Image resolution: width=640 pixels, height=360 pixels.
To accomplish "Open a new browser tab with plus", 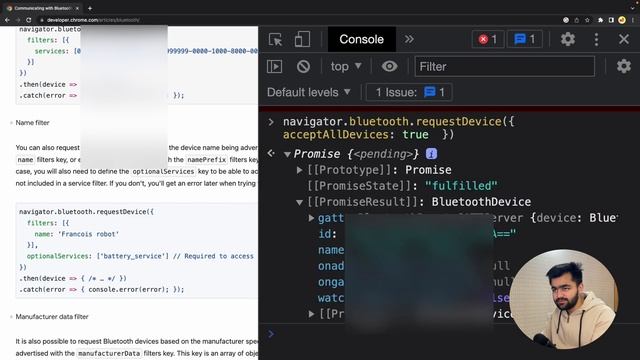I will pyautogui.click(x=90, y=8).
